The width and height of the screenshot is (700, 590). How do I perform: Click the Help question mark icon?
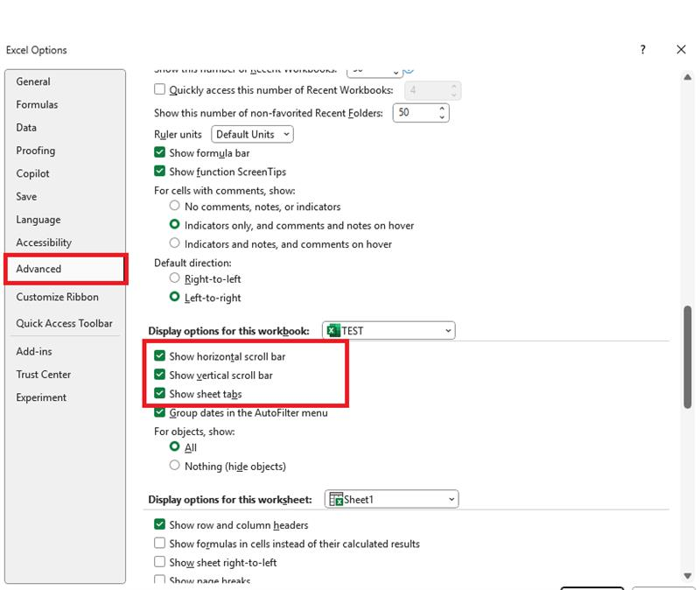tap(643, 50)
